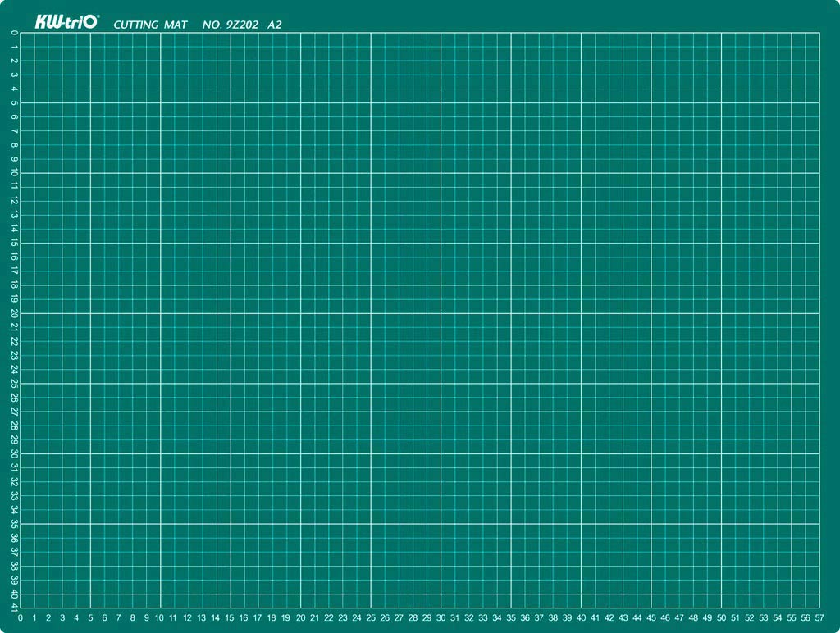The height and width of the screenshot is (633, 840).
Task: Click number 5 on the vertical ruler
Action: click(x=14, y=102)
